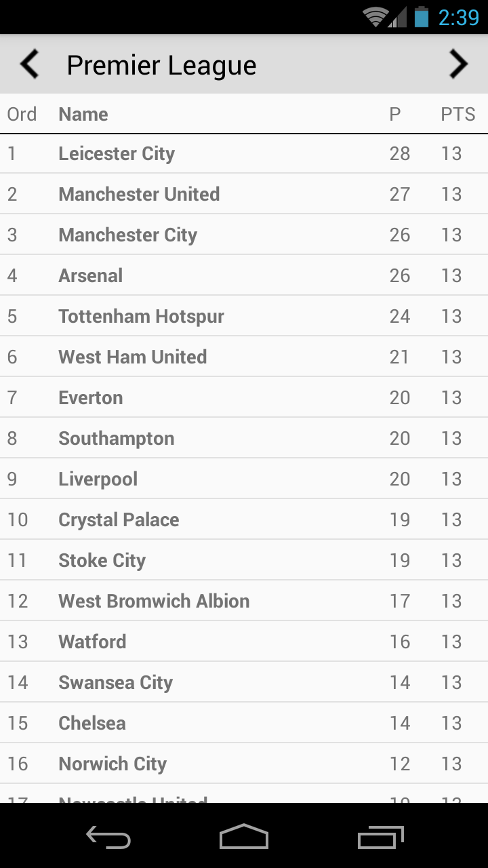Click the Name column header

pyautogui.click(x=83, y=115)
